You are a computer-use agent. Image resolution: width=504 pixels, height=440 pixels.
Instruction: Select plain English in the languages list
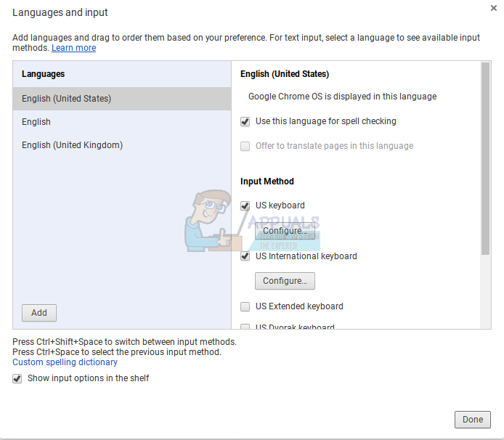(x=36, y=122)
